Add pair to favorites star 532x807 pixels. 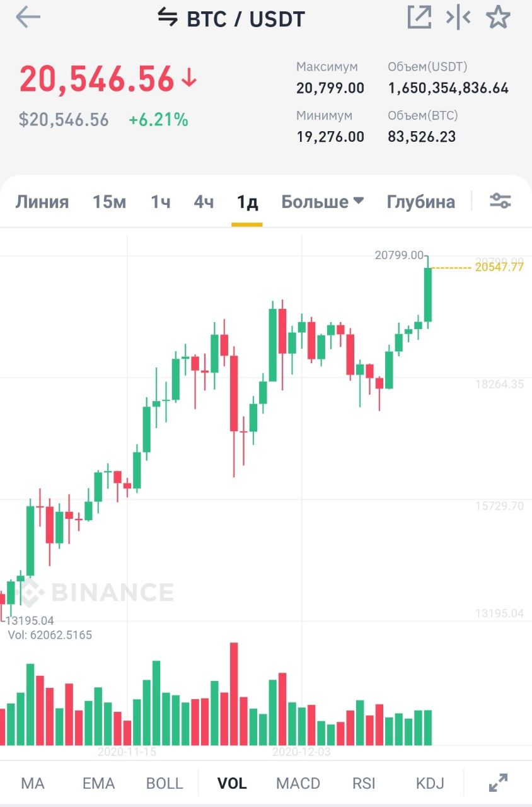(498, 18)
